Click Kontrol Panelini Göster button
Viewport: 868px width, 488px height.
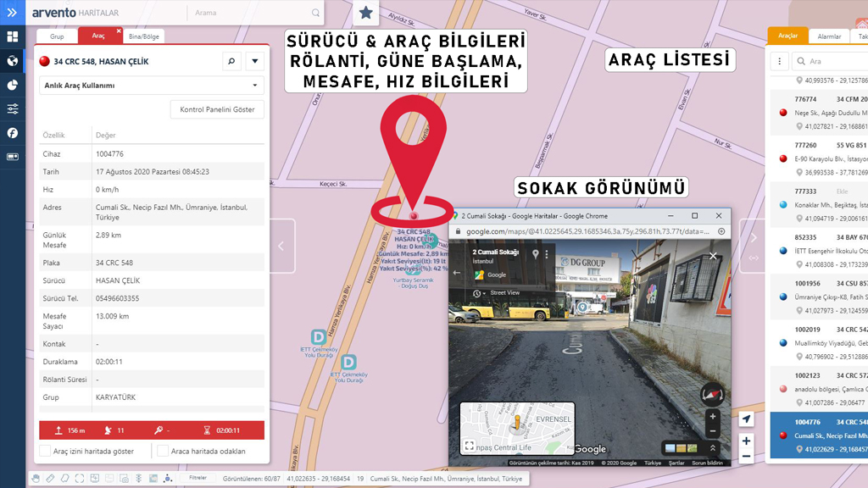click(217, 109)
